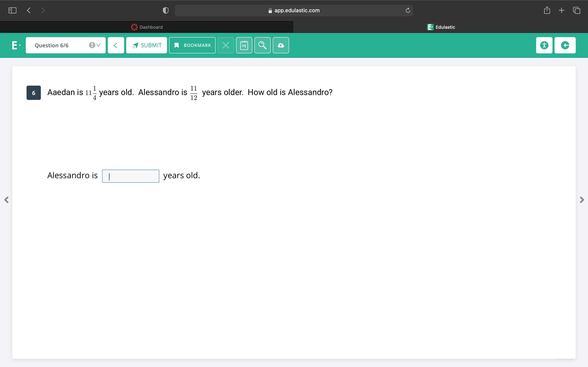The image size is (588, 367).
Task: Click the SUBMIT button
Action: point(147,45)
